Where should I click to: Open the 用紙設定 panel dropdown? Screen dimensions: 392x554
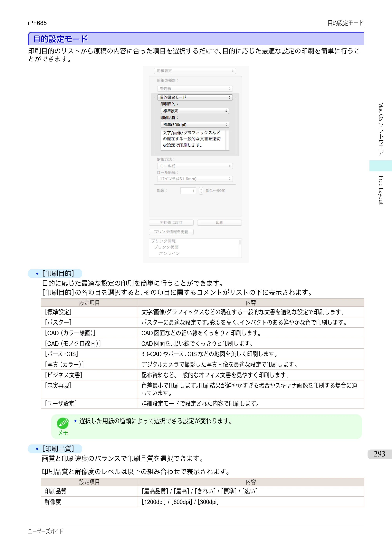pos(195,71)
